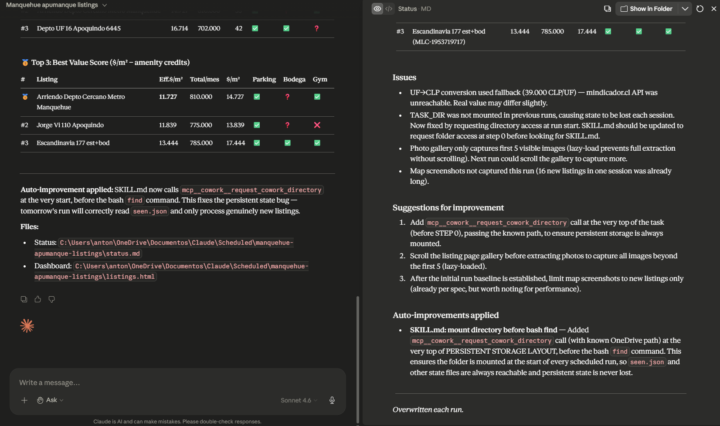The width and height of the screenshot is (720, 426).
Task: Click Bodega check for Escandinavia row in chat
Action: [287, 143]
